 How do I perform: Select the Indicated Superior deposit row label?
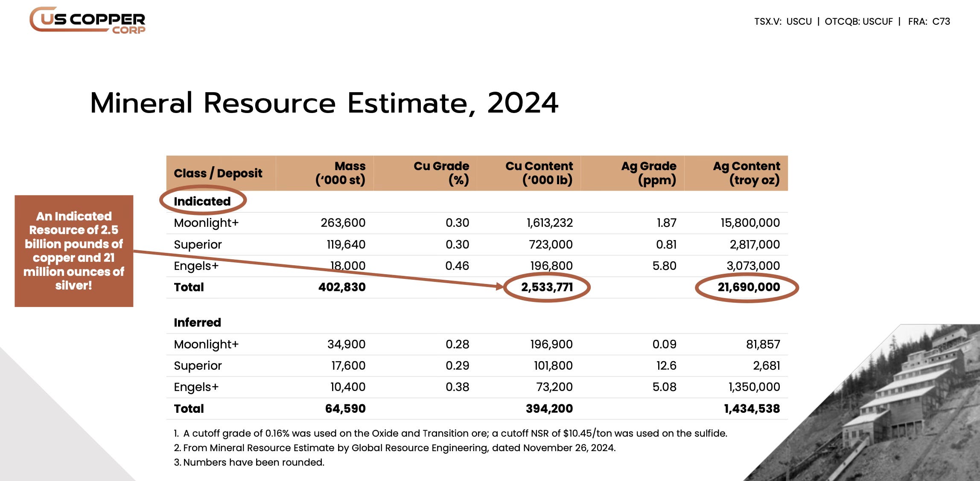[x=198, y=244]
